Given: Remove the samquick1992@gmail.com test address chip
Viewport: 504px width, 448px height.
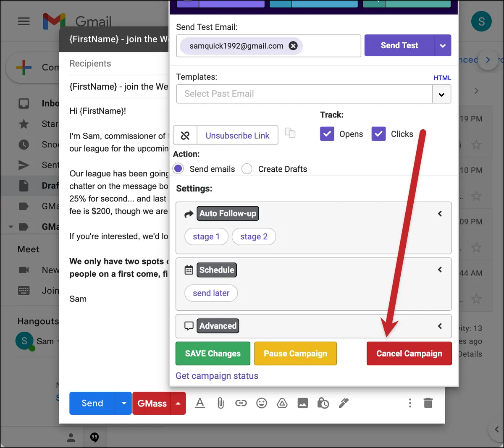Looking at the screenshot, I should (293, 46).
